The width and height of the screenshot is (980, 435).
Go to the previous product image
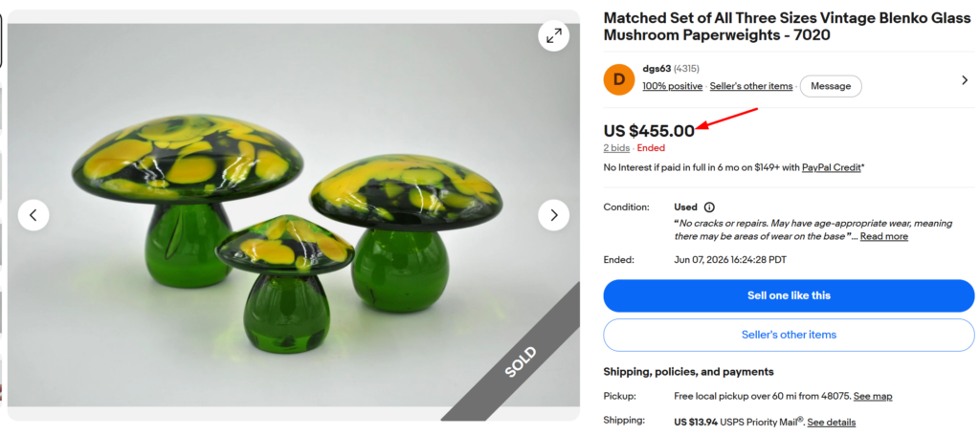click(33, 215)
